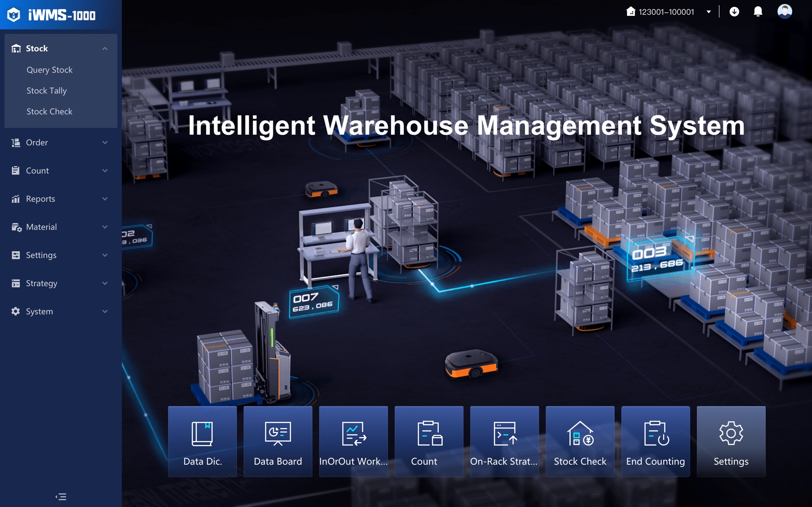The image size is (812, 507).
Task: Open notifications via the bell icon
Action: tap(758, 11)
